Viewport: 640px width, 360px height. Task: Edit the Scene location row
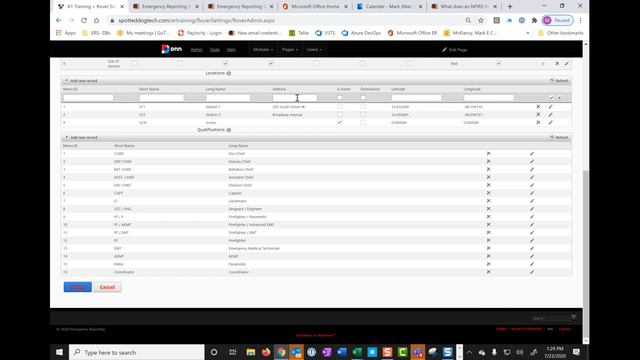[x=551, y=122]
